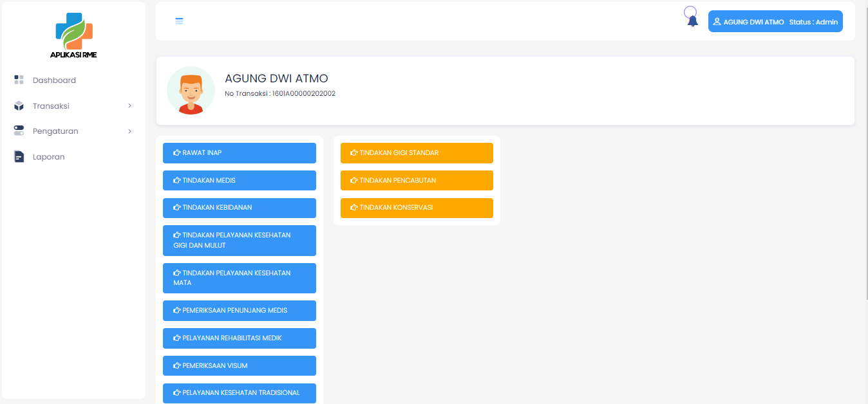Open the notification bell icon

pyautogui.click(x=692, y=21)
